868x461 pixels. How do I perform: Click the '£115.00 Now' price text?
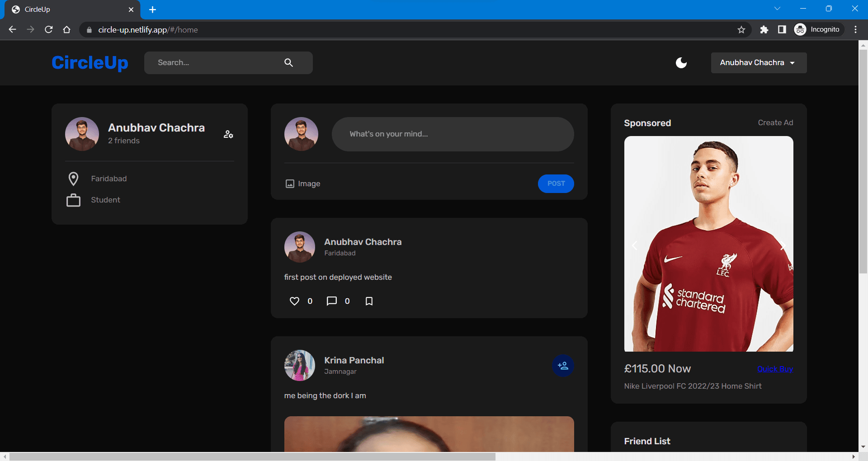click(x=657, y=369)
